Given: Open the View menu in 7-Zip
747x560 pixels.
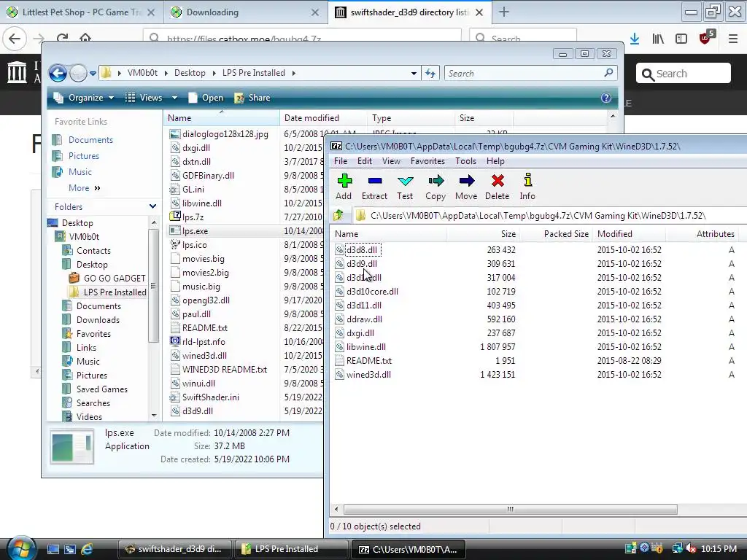Looking at the screenshot, I should [x=391, y=161].
